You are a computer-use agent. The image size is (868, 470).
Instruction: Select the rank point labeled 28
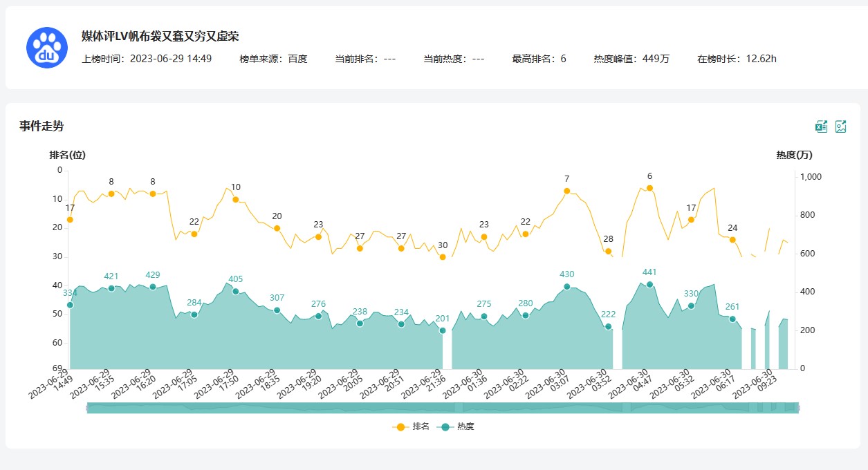coord(608,252)
